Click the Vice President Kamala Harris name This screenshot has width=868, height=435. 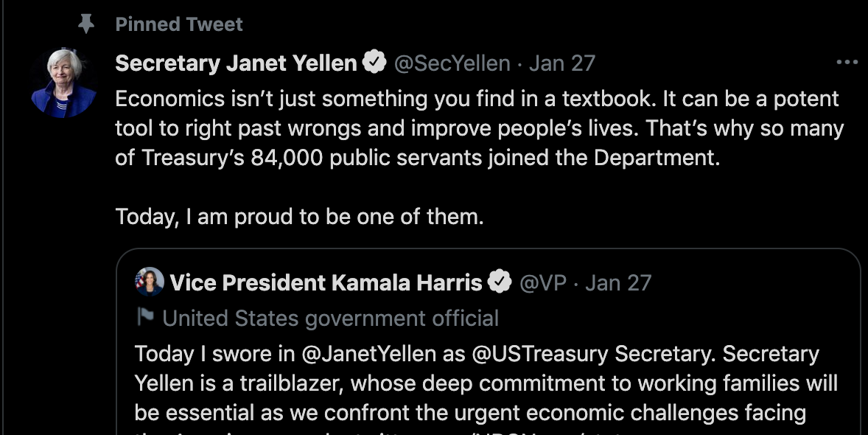coord(326,282)
